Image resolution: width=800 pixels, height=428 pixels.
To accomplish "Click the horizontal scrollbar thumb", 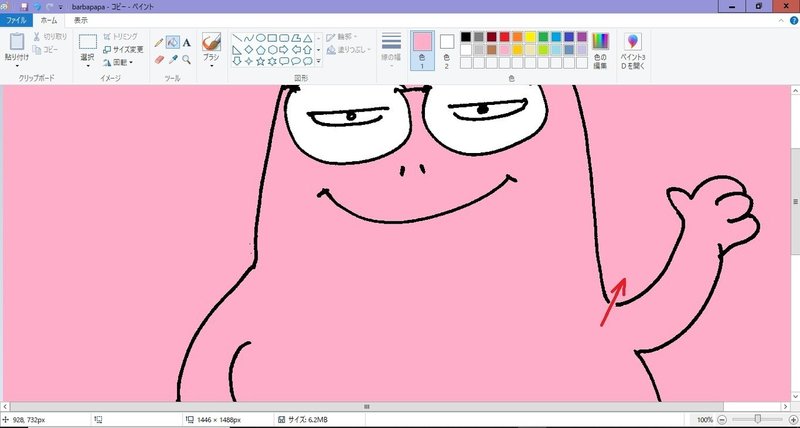I will click(366, 407).
